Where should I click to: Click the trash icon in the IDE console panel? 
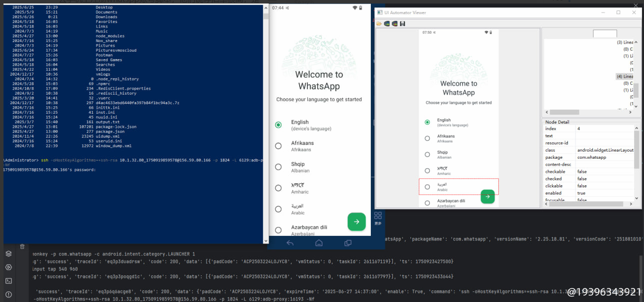tap(22, 246)
